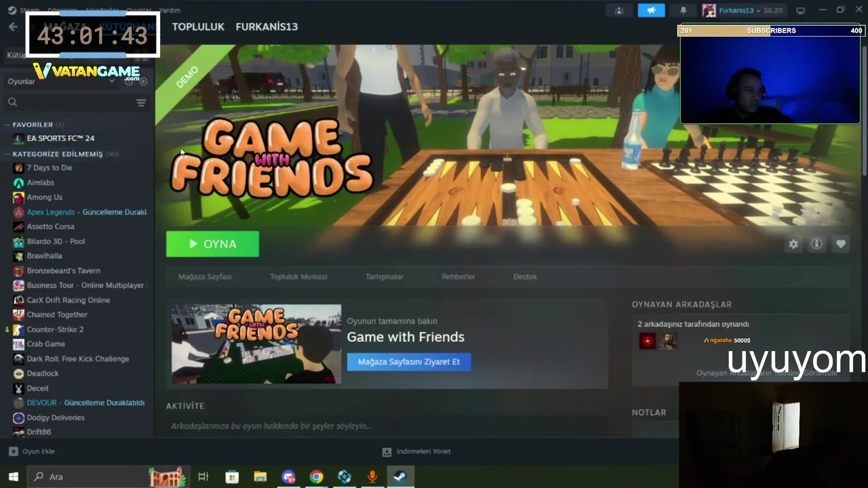Open Microsoft Store from taskbar

pos(232,476)
